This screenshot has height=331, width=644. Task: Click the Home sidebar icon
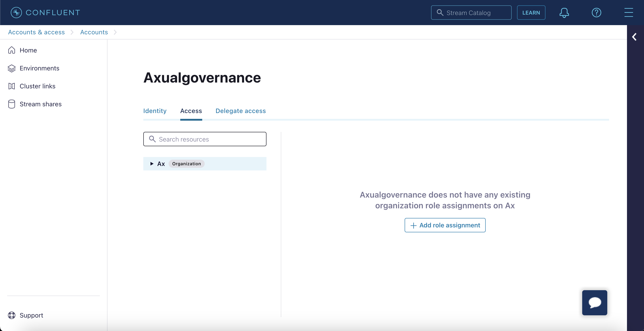tap(11, 50)
